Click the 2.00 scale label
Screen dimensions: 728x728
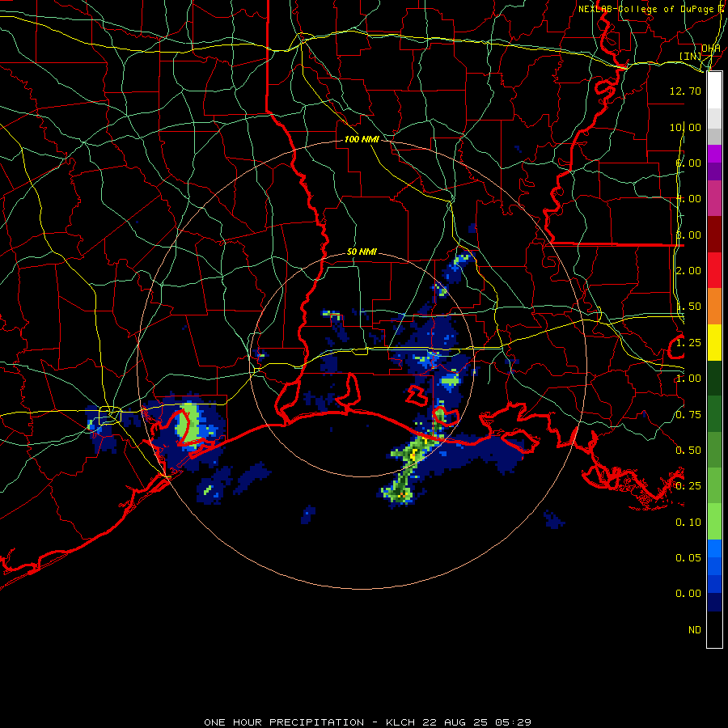(688, 271)
